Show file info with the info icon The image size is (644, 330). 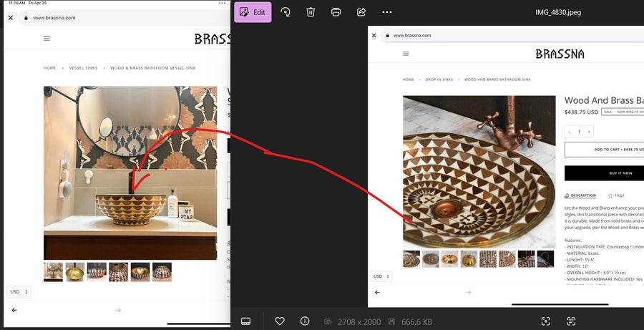[304, 321]
